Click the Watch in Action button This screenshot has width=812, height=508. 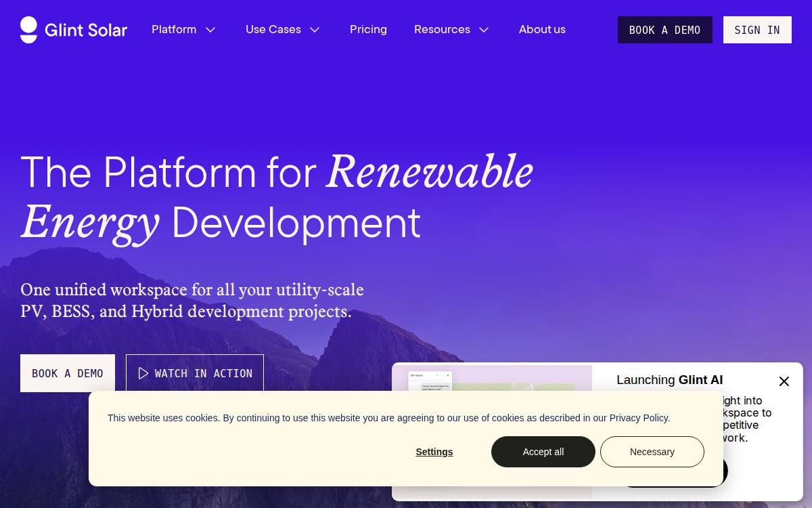click(195, 373)
